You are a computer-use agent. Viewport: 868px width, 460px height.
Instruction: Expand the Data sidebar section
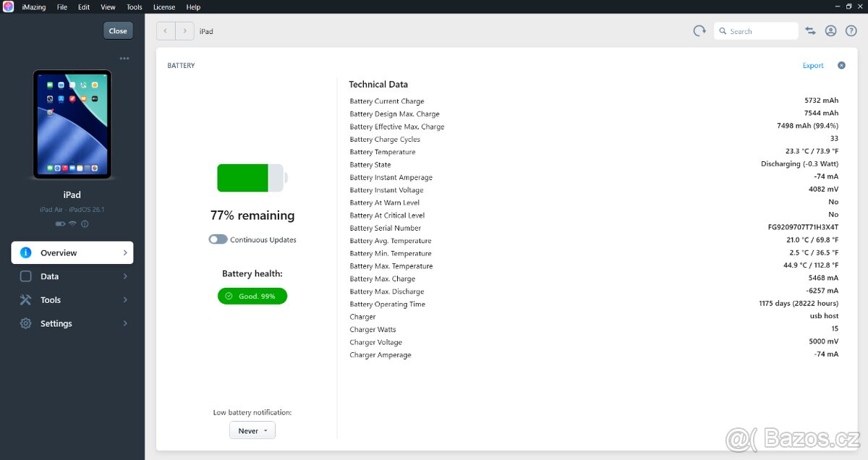click(72, 276)
